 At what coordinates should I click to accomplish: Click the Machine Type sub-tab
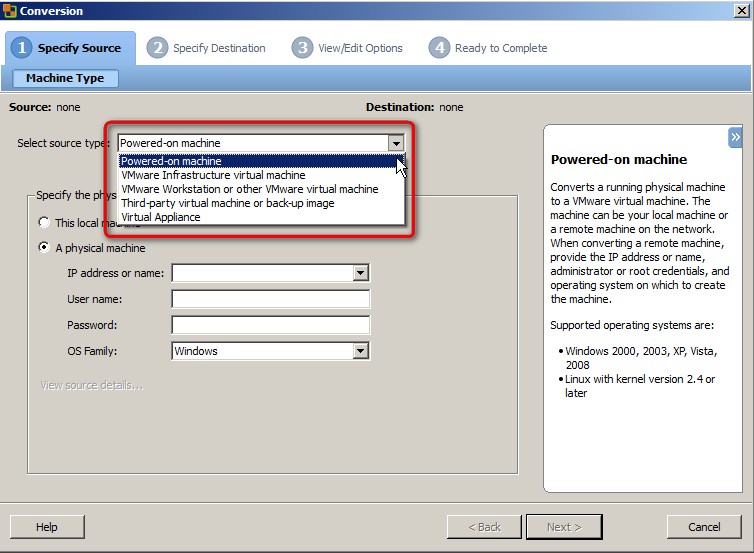point(65,78)
